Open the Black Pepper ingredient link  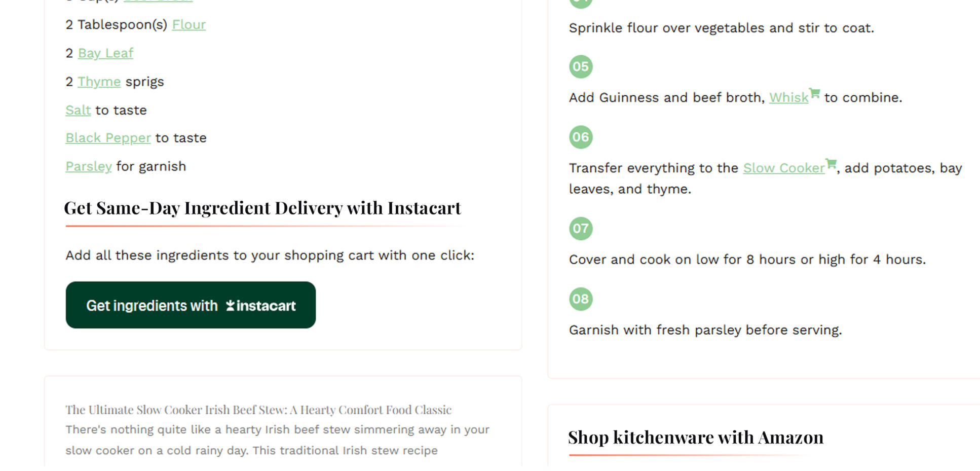click(108, 137)
